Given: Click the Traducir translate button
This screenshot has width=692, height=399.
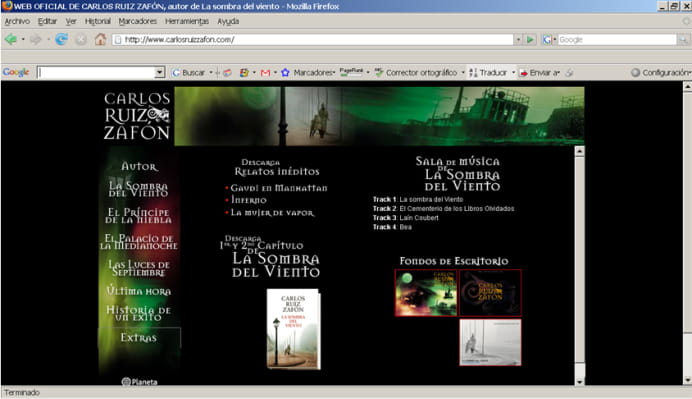Looking at the screenshot, I should (488, 73).
